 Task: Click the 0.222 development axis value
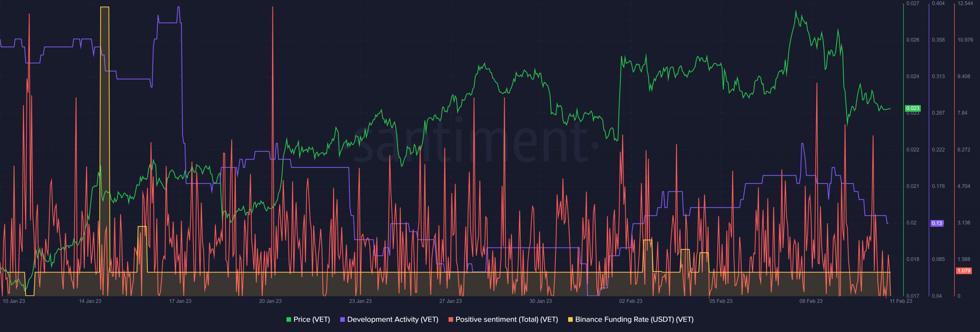click(938, 150)
